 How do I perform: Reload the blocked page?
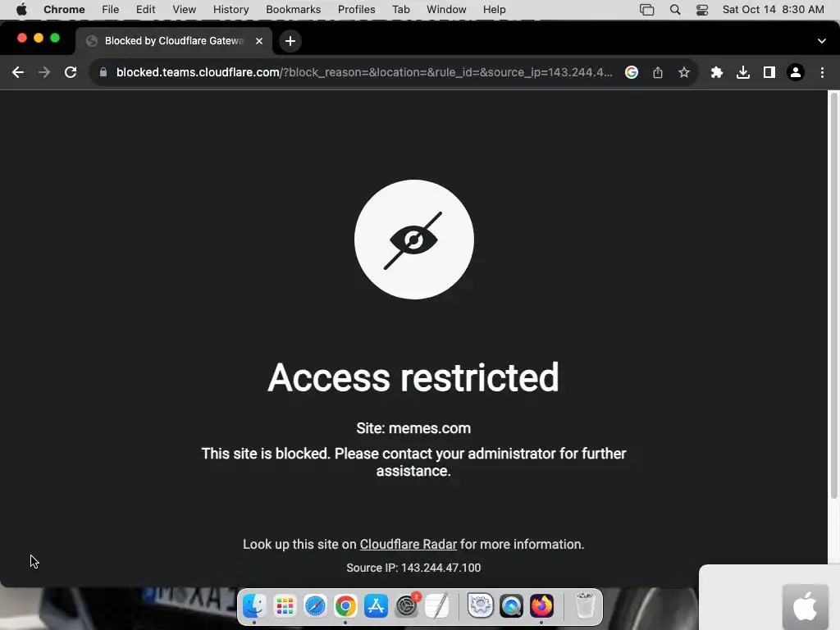point(71,72)
